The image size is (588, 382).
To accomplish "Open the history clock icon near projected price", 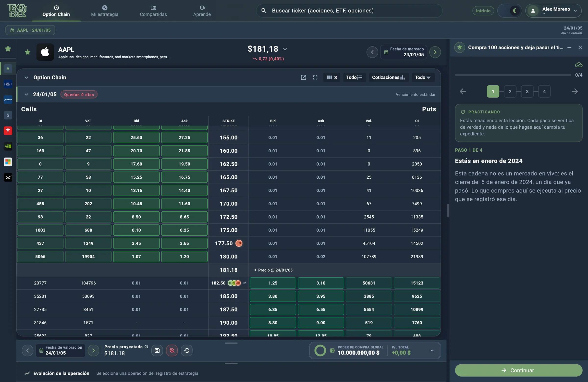I will click(x=187, y=350).
